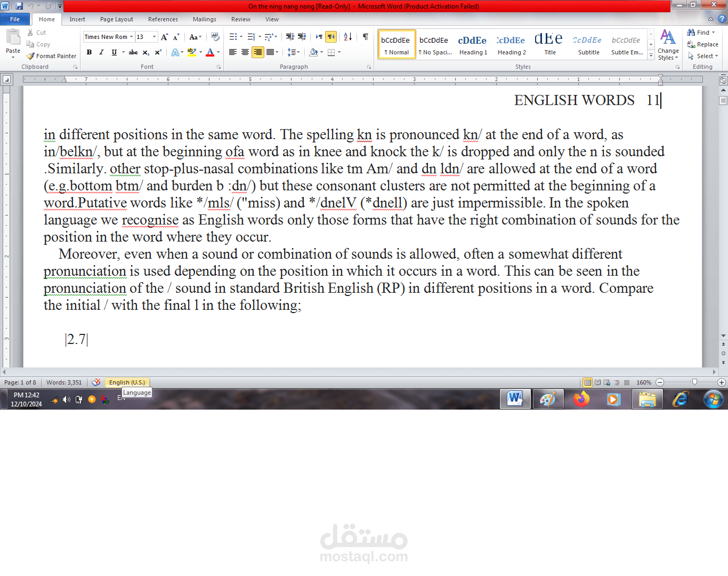The image size is (728, 576).
Task: Apply the Title style
Action: point(550,44)
